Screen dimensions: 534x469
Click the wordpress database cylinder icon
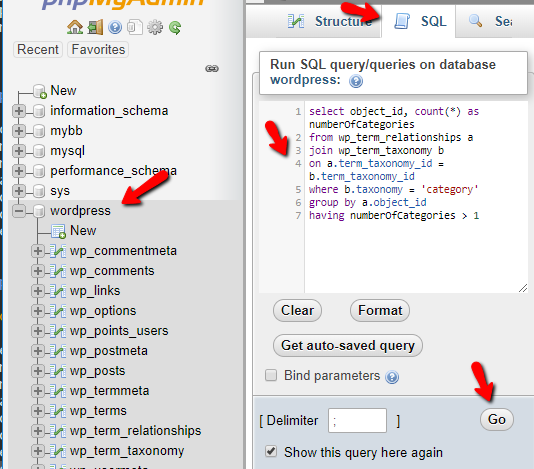coord(39,211)
